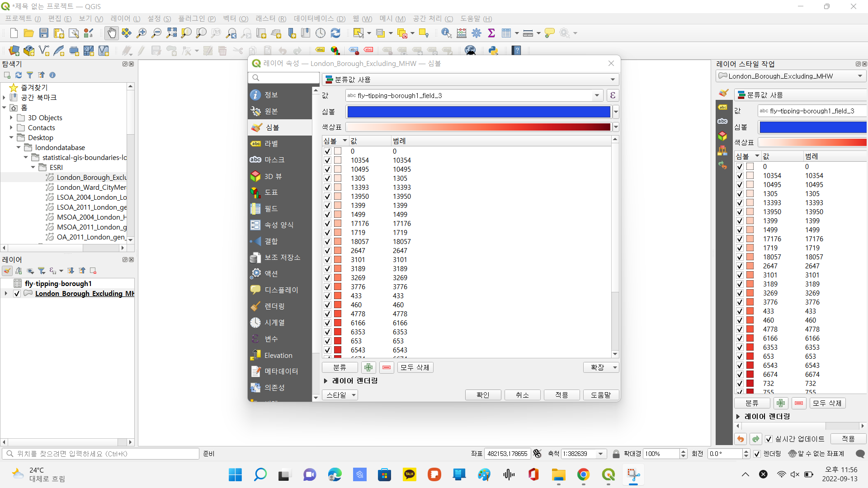
Task: Disable 실시간 업데이트 in the styling panel
Action: pyautogui.click(x=769, y=439)
